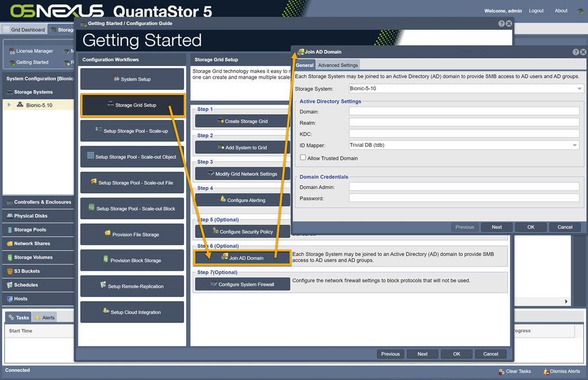Screen dimensions: 588x380
Task: Open Setup Remote-Replication workflow
Action: [x=132, y=286]
